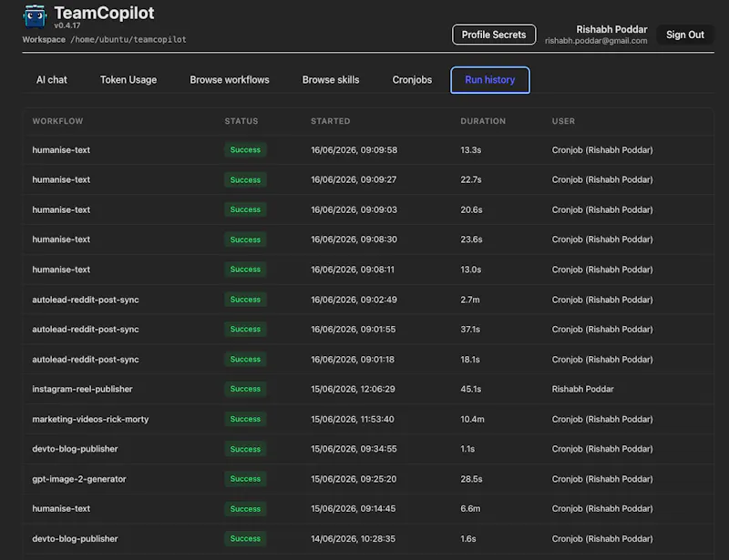Click Success badge of marketing-videos-rick-morty row
The height and width of the screenshot is (560, 729).
tap(245, 419)
